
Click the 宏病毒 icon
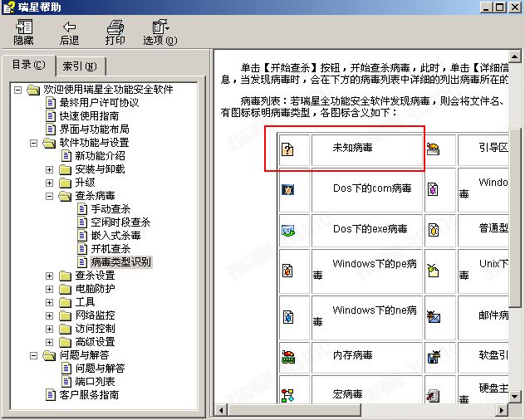(287, 395)
